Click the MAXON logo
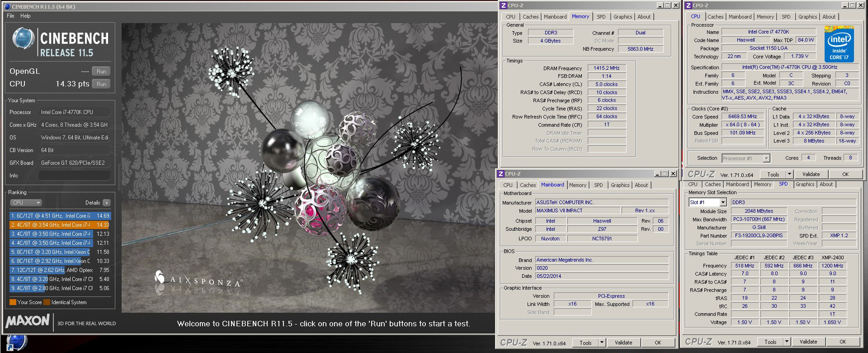This screenshot has width=868, height=353. 28,322
